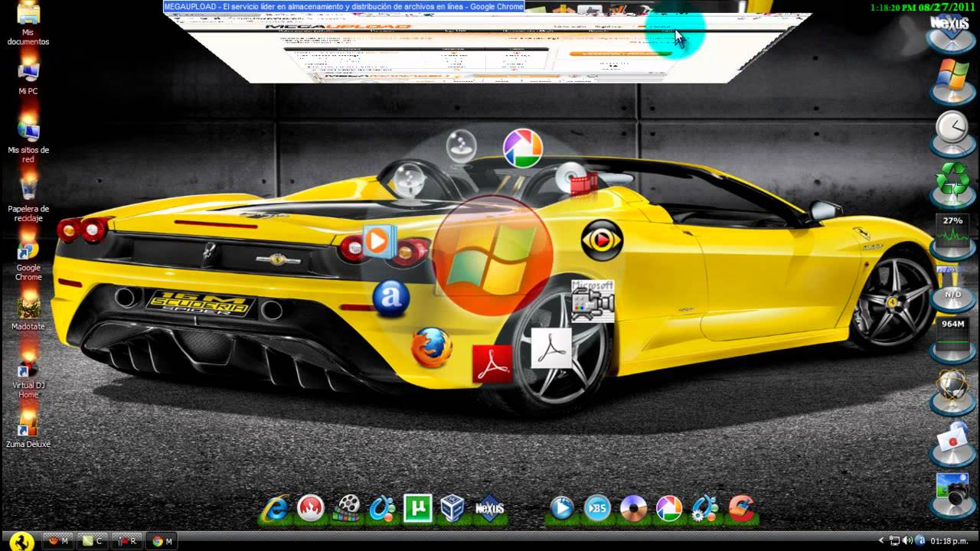Launch µTorrent from the bottom dock
Screen dimensions: 980x551
pyautogui.click(x=418, y=508)
